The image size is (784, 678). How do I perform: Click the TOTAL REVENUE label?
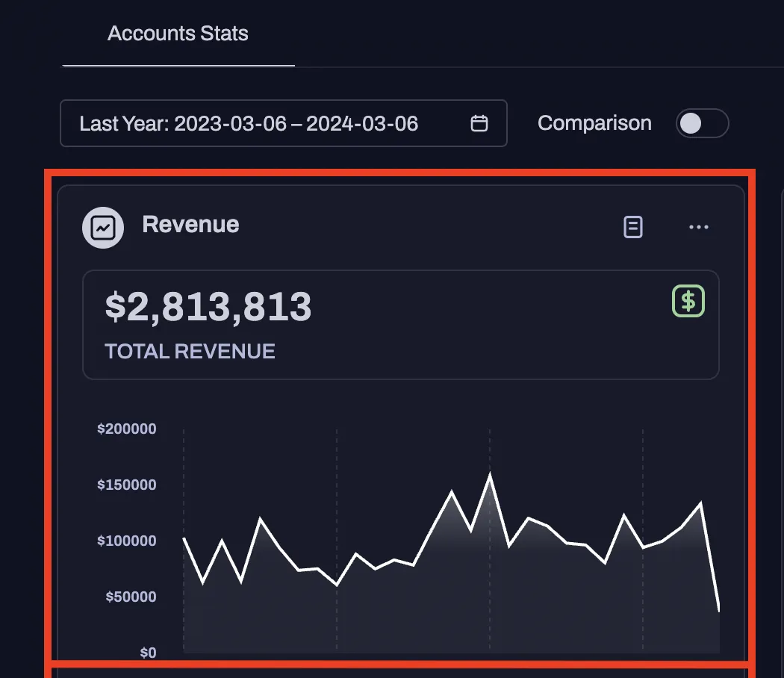point(190,351)
